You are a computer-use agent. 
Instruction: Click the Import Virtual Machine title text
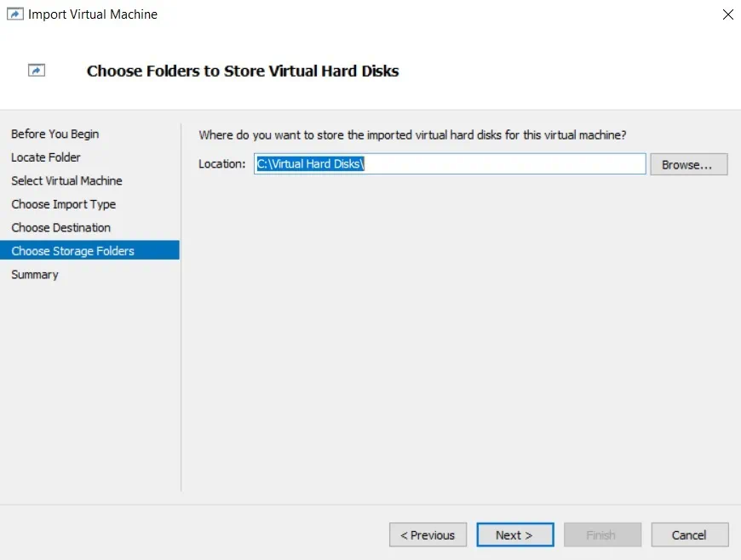tap(93, 14)
